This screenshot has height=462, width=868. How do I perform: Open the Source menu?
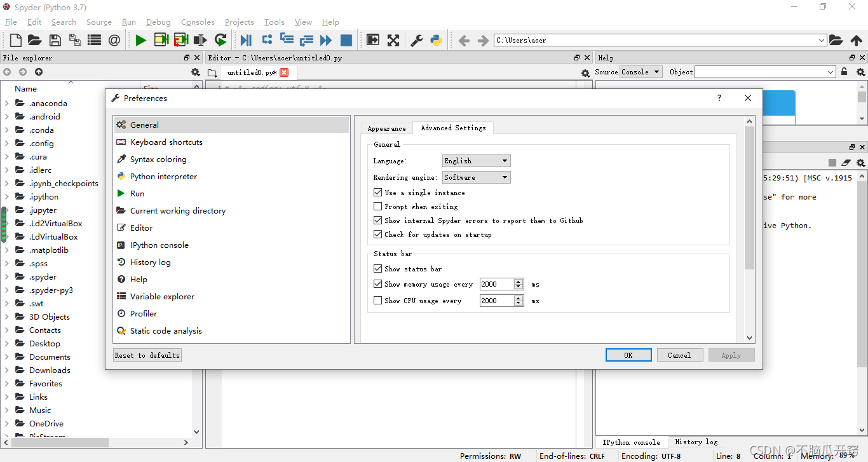tap(99, 22)
